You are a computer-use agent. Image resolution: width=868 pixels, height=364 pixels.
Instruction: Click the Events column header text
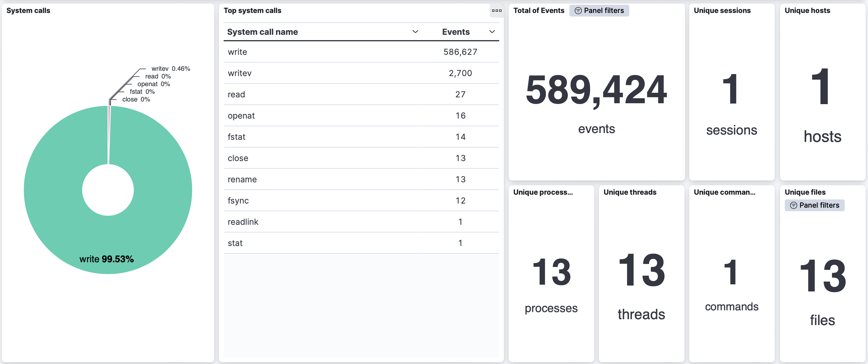click(x=456, y=32)
